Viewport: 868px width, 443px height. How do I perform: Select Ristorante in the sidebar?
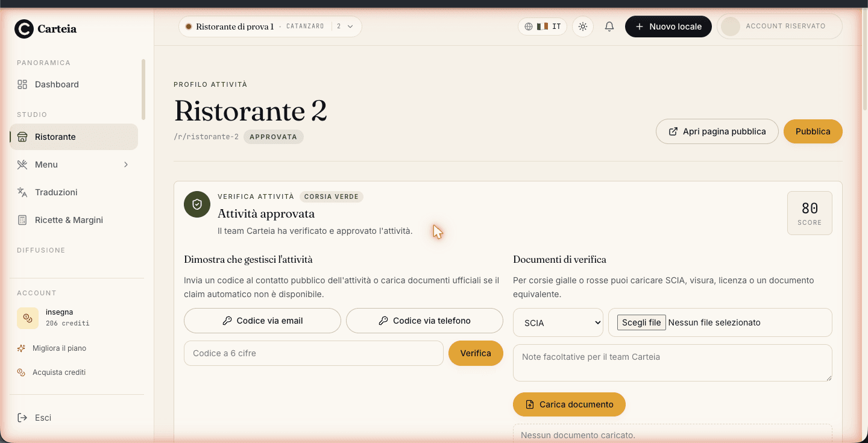pos(74,137)
